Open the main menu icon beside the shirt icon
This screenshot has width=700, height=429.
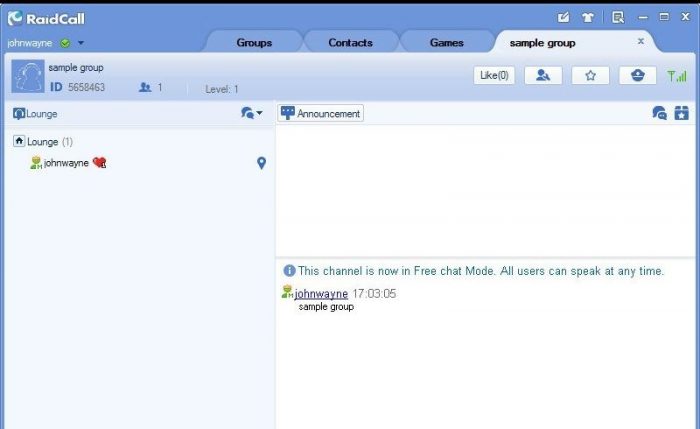[618, 17]
